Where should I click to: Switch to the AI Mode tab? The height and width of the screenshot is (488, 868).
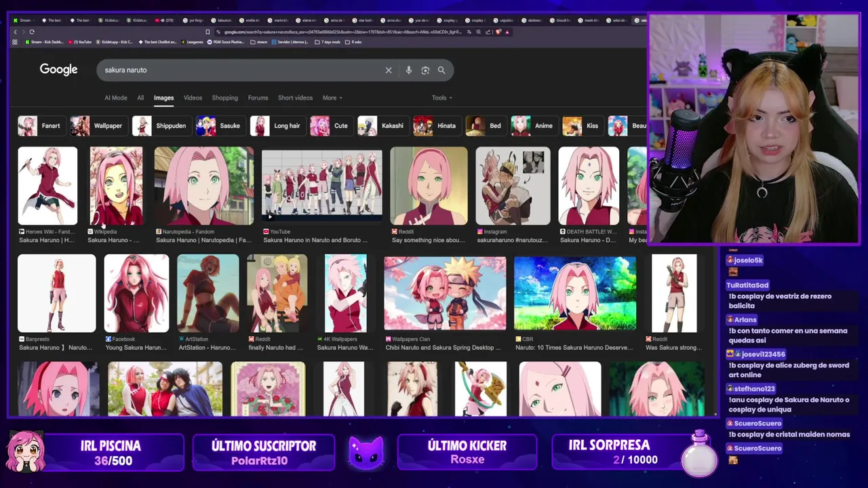(116, 98)
